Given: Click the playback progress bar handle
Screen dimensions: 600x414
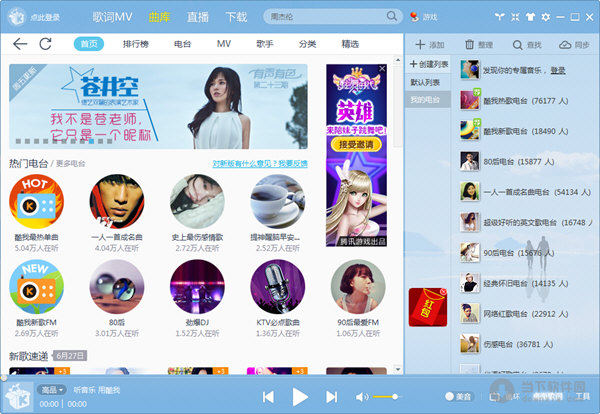Looking at the screenshot, I should [3, 378].
